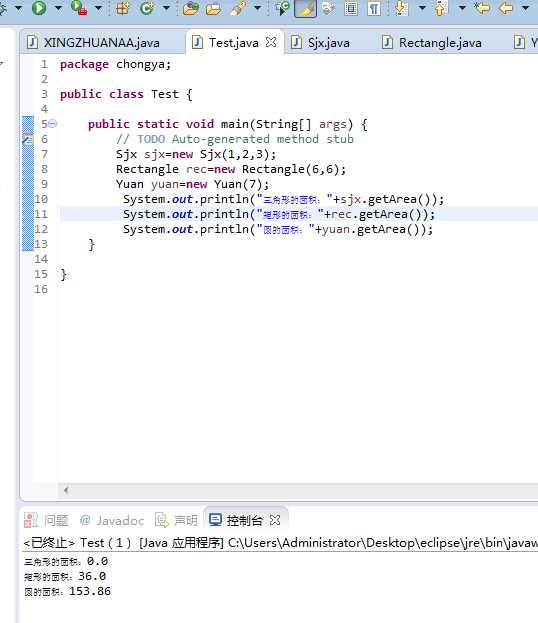The width and height of the screenshot is (538, 623).
Task: Open the New Java Class dropdown arrow
Action: [166, 8]
